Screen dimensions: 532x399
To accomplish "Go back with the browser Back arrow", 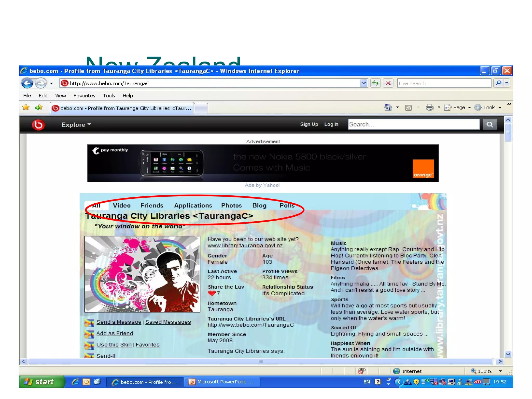I will (27, 83).
